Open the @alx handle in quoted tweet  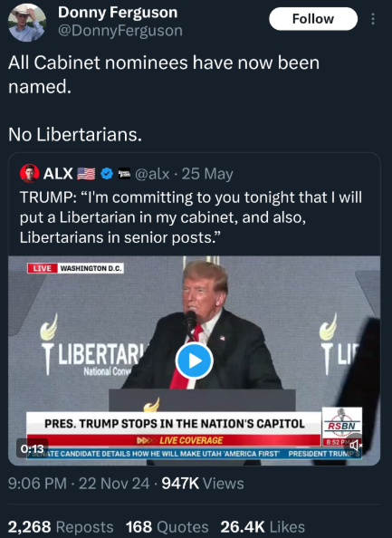[152, 174]
